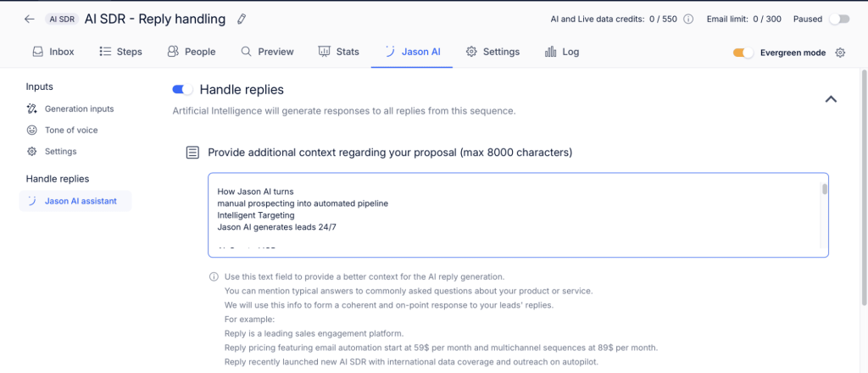The width and height of the screenshot is (868, 373).
Task: Open the Inbox tab
Action: pos(53,52)
